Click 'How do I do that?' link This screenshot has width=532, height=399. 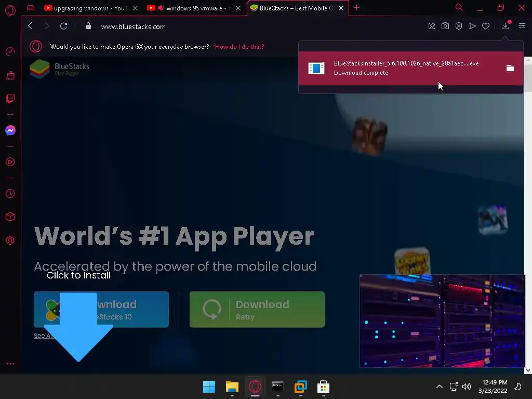tap(240, 46)
